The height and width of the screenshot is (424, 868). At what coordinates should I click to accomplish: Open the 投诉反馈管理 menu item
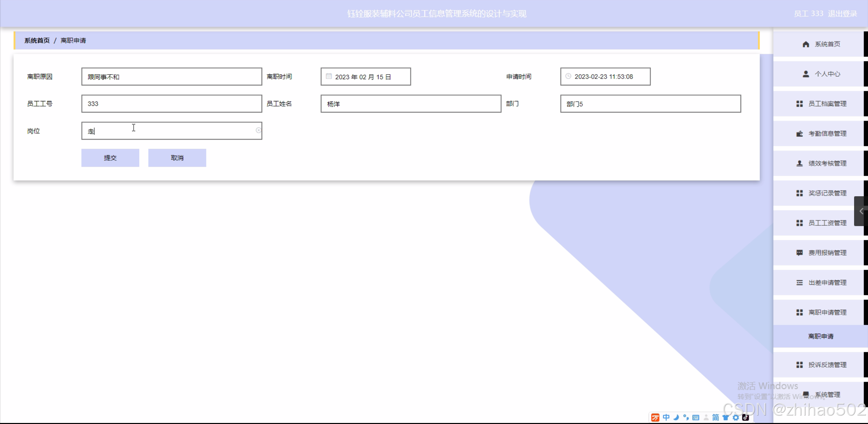[x=827, y=365]
